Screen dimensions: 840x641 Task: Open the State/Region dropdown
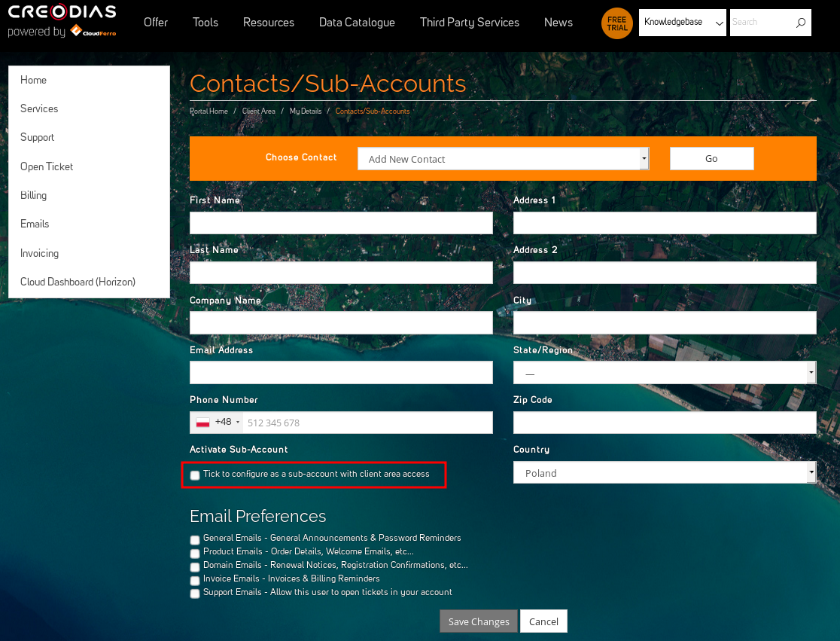point(665,373)
